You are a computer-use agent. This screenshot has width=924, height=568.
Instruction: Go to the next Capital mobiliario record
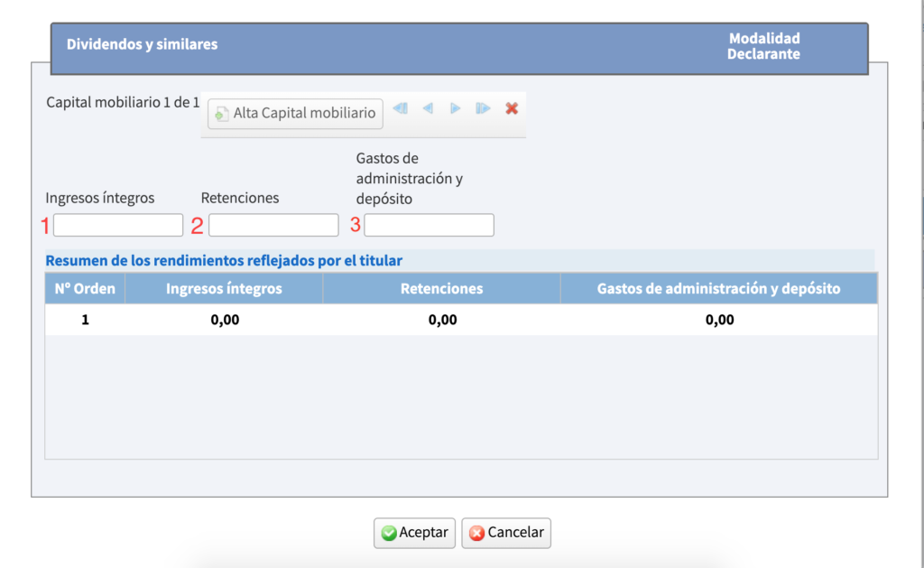click(456, 108)
